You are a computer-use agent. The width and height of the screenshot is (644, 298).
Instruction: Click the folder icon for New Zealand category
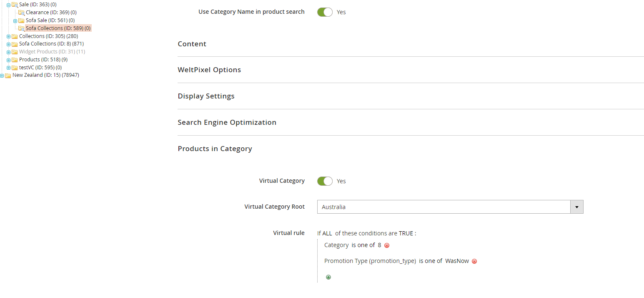coord(8,75)
